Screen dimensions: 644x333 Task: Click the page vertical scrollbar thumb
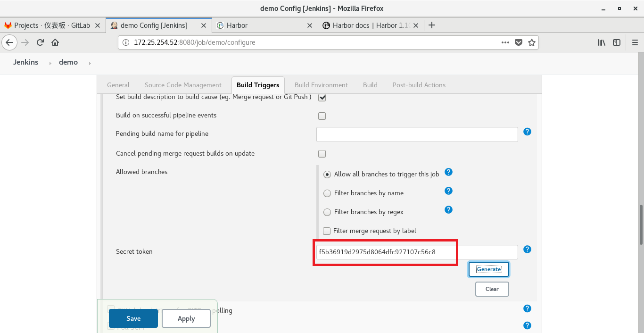[641, 225]
